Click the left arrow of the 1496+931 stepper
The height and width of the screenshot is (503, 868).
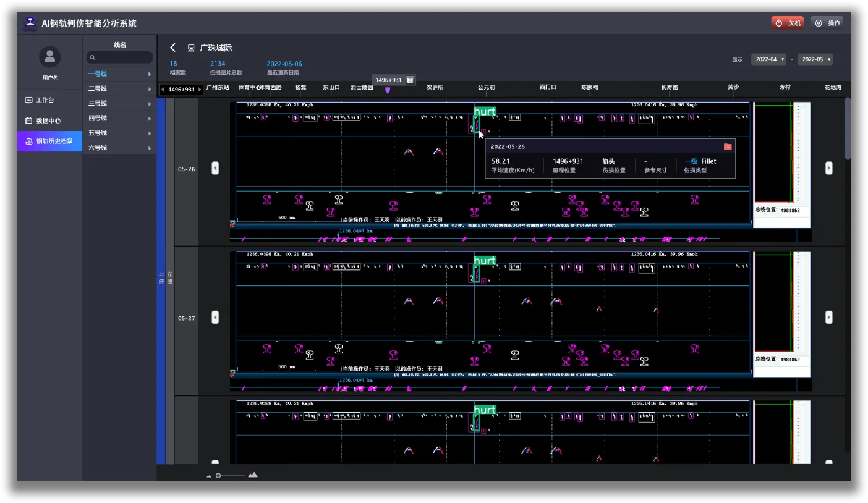[x=163, y=90]
